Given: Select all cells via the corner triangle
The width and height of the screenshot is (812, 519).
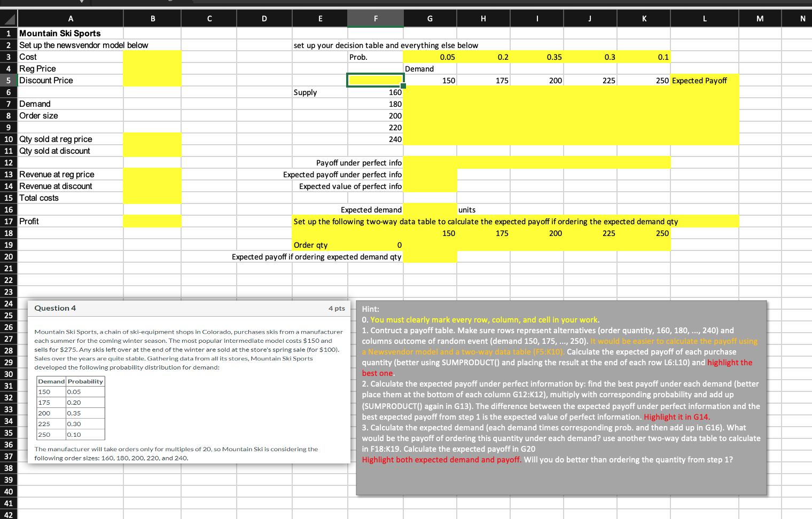Looking at the screenshot, I should [x=9, y=18].
